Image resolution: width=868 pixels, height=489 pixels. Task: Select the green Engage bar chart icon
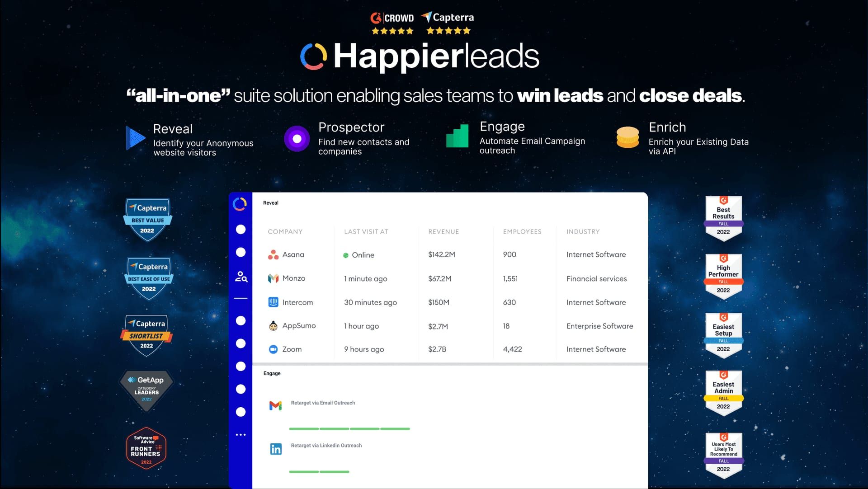point(458,136)
